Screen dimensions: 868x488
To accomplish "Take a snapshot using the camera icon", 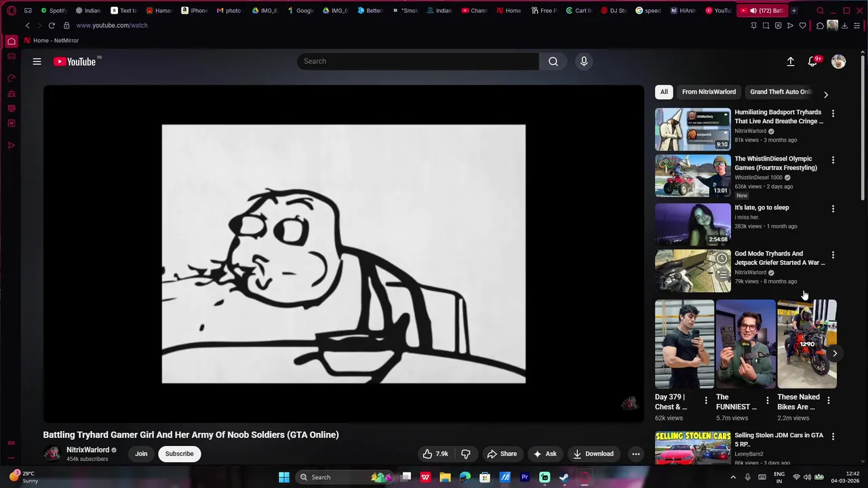I will (766, 26).
